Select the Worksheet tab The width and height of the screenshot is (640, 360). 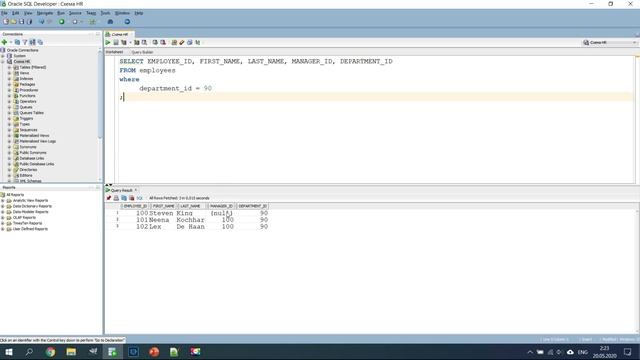[114, 52]
